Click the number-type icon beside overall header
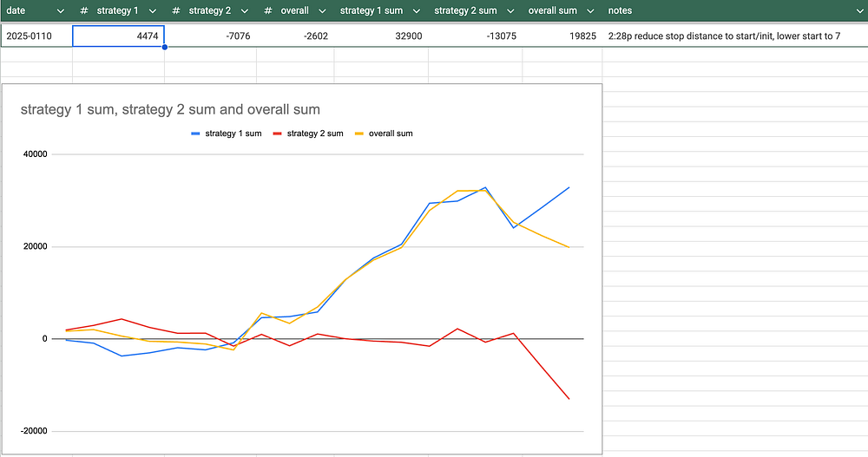868x457 pixels. 268,10
